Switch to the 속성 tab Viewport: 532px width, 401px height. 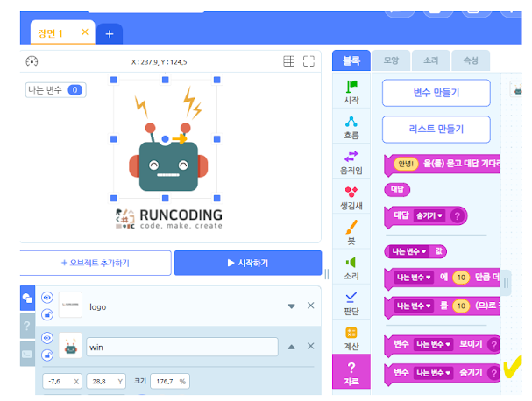pyautogui.click(x=471, y=60)
